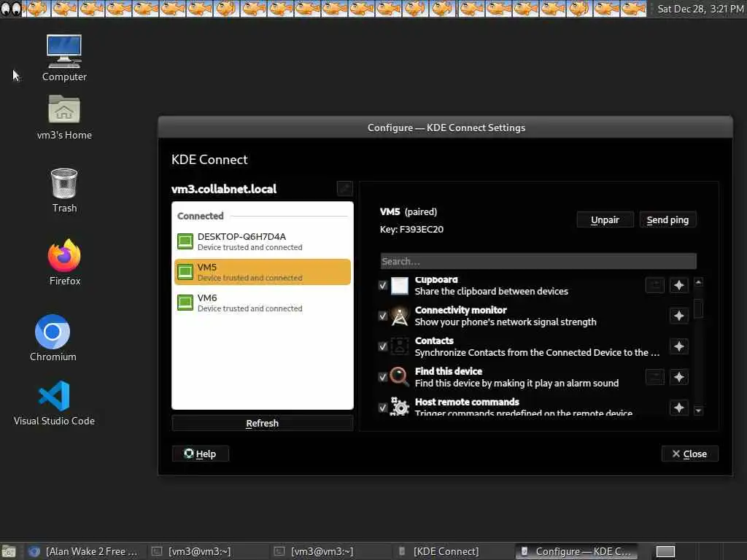Launch Visual Studio Code from desktop
The image size is (747, 560).
pos(54,402)
